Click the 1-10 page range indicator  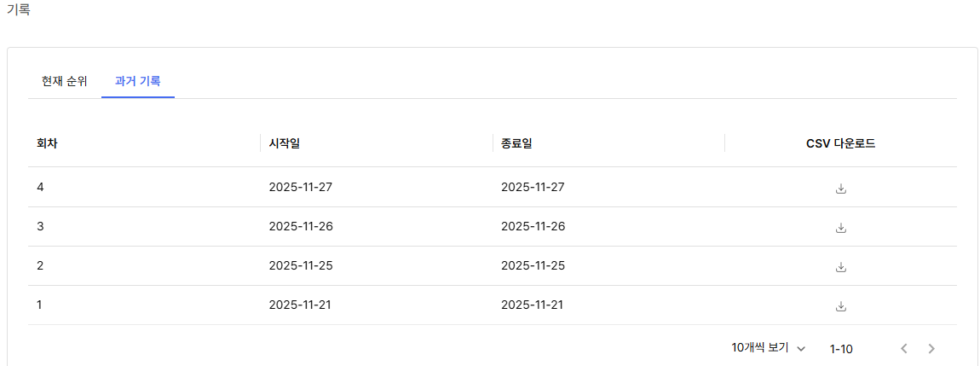point(841,348)
